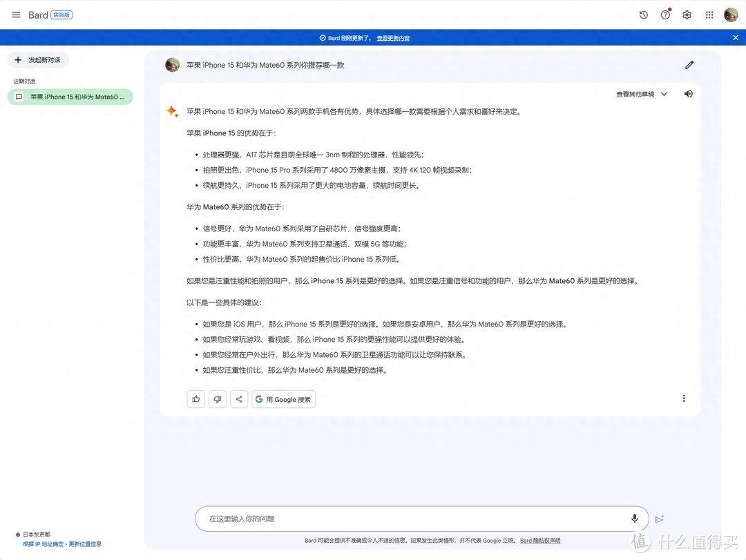
Task: Activate microphone voice input
Action: [634, 519]
